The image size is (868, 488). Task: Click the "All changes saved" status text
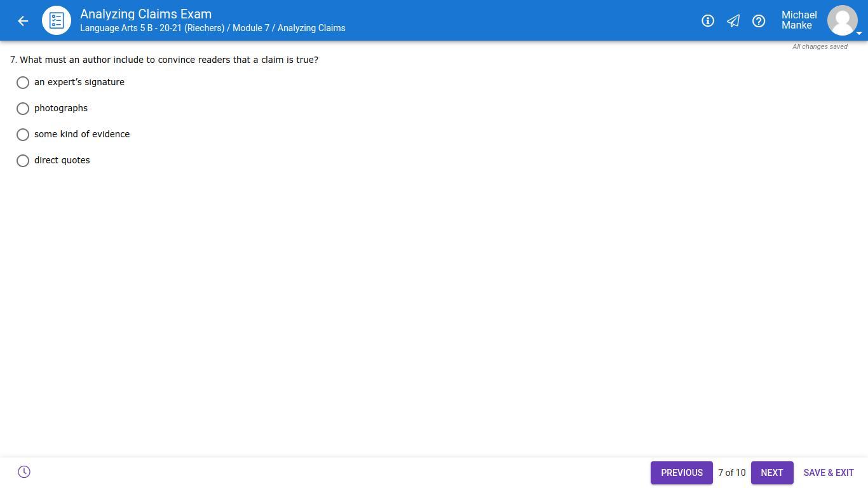[x=819, y=47]
